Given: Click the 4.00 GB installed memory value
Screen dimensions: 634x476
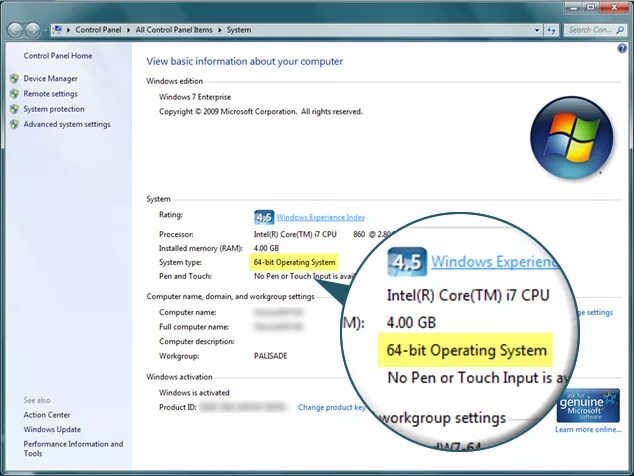Looking at the screenshot, I should point(266,248).
